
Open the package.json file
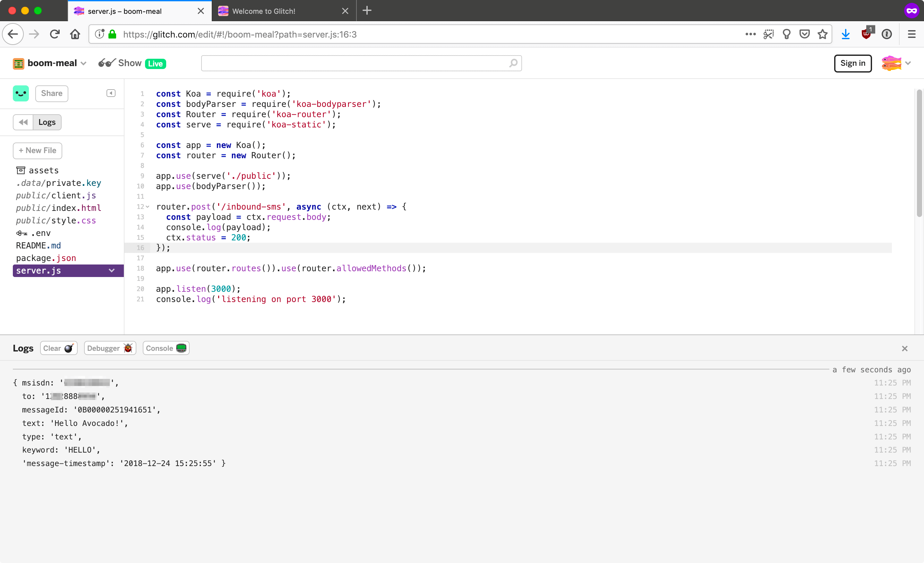click(46, 258)
